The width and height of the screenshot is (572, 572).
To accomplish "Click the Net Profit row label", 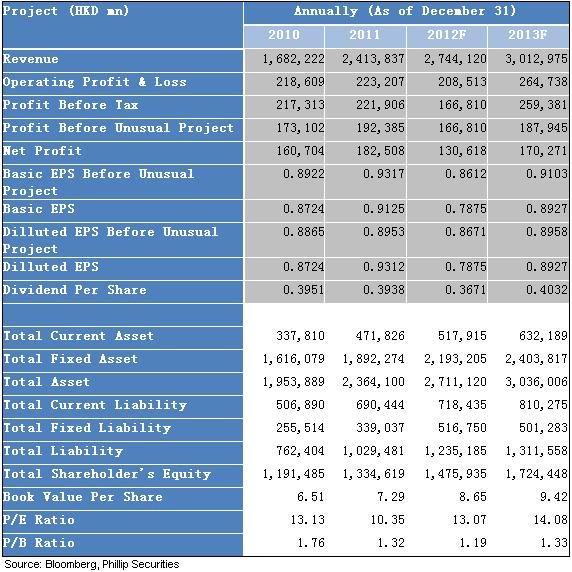I will point(42,151).
